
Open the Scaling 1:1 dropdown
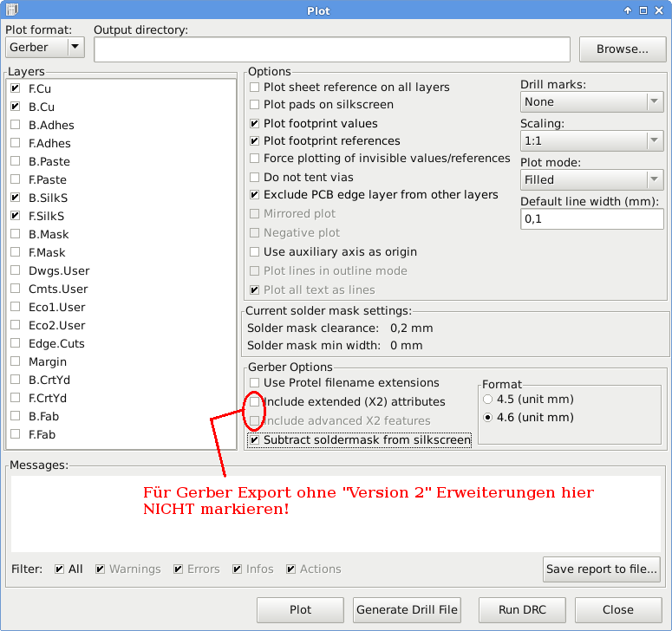pos(592,141)
